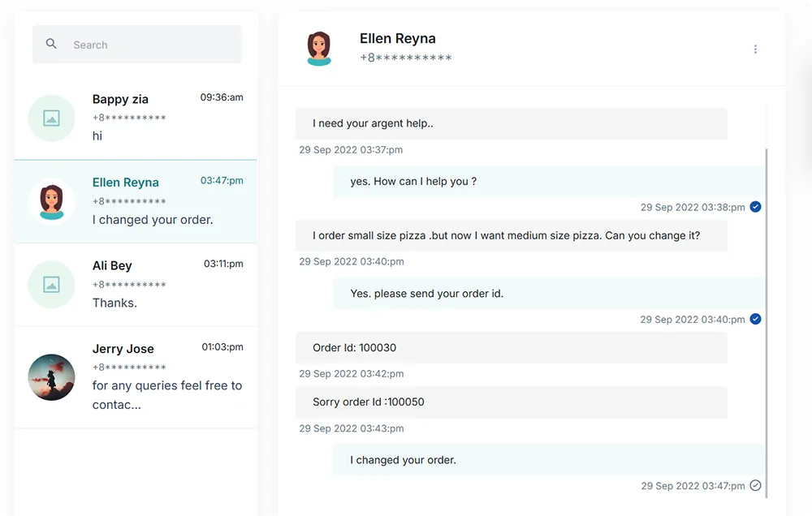Open the Ali Bey conversation
Viewport: 812px width, 516px height.
coord(136,285)
